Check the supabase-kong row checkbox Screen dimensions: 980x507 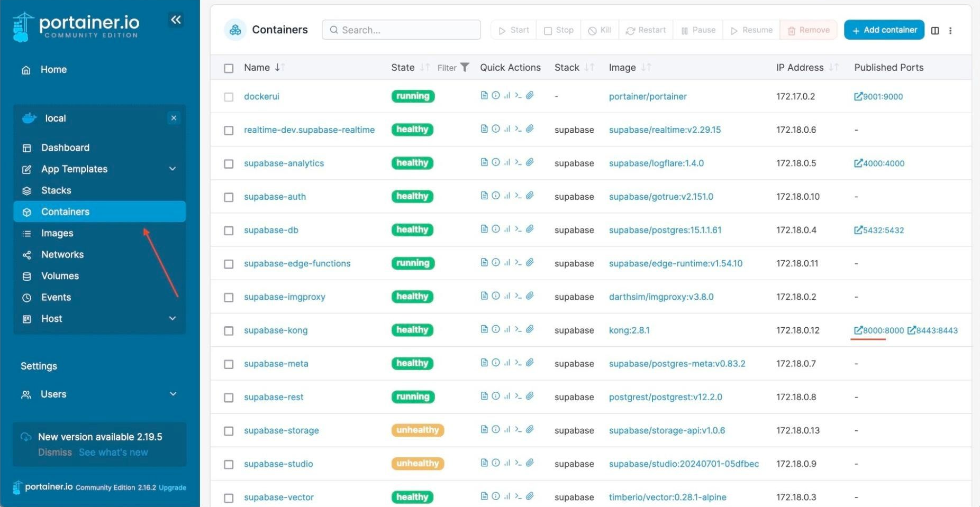click(x=229, y=331)
